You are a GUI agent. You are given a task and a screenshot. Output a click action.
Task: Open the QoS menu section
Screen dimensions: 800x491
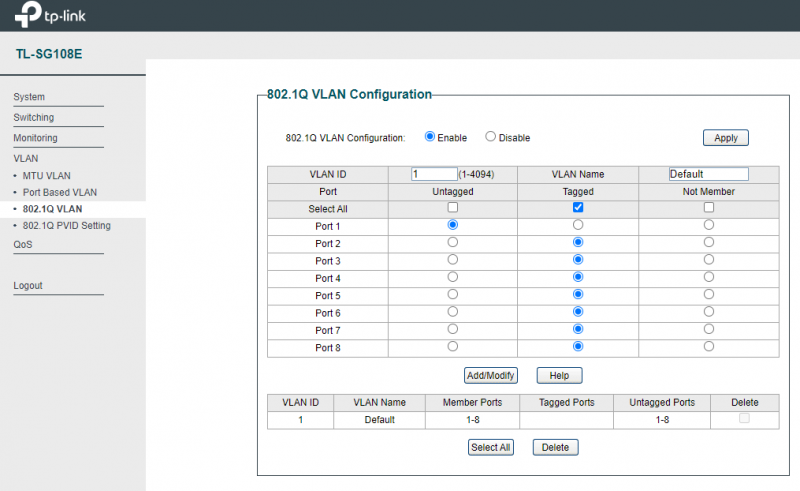[22, 244]
